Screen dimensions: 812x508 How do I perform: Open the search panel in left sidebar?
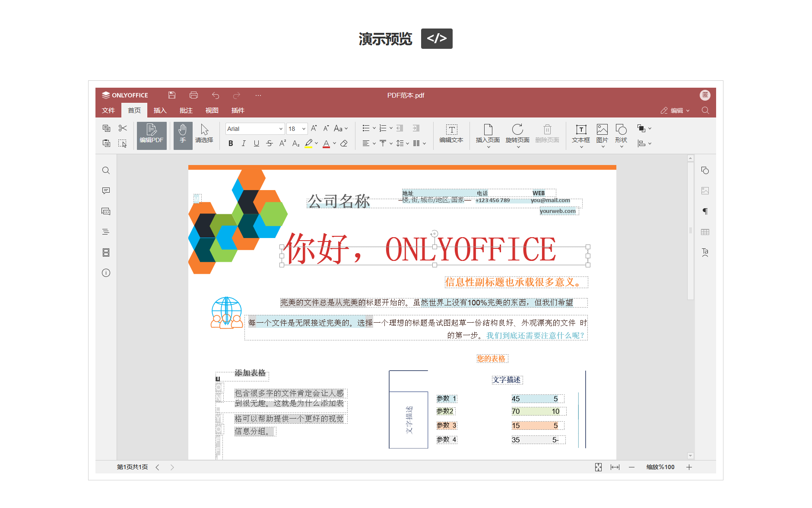click(106, 171)
